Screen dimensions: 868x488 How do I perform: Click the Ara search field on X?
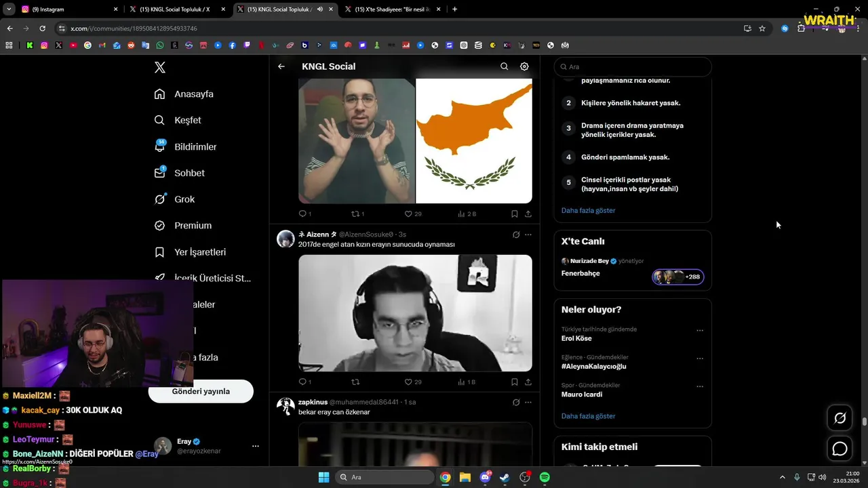point(633,67)
